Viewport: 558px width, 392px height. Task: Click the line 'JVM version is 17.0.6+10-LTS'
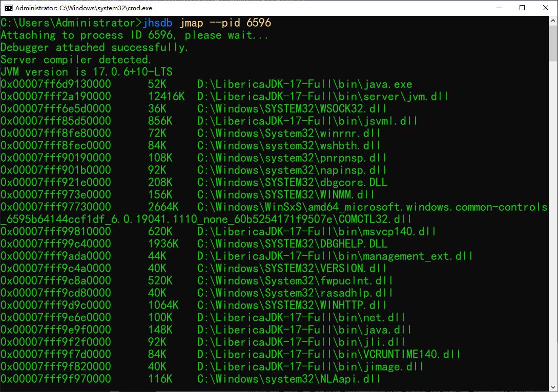87,72
